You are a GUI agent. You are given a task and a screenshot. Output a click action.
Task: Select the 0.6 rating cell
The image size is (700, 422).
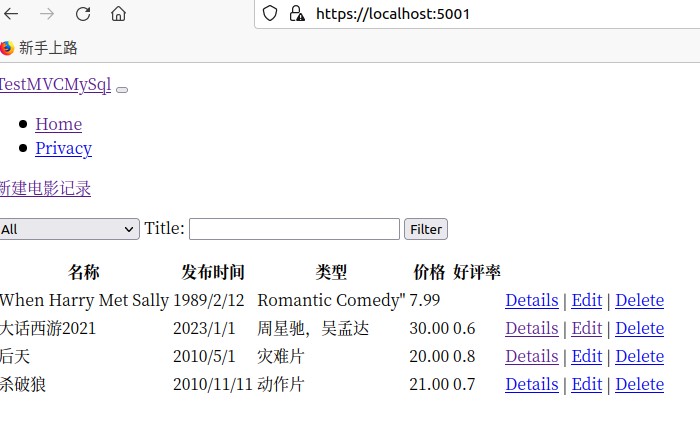tap(464, 328)
